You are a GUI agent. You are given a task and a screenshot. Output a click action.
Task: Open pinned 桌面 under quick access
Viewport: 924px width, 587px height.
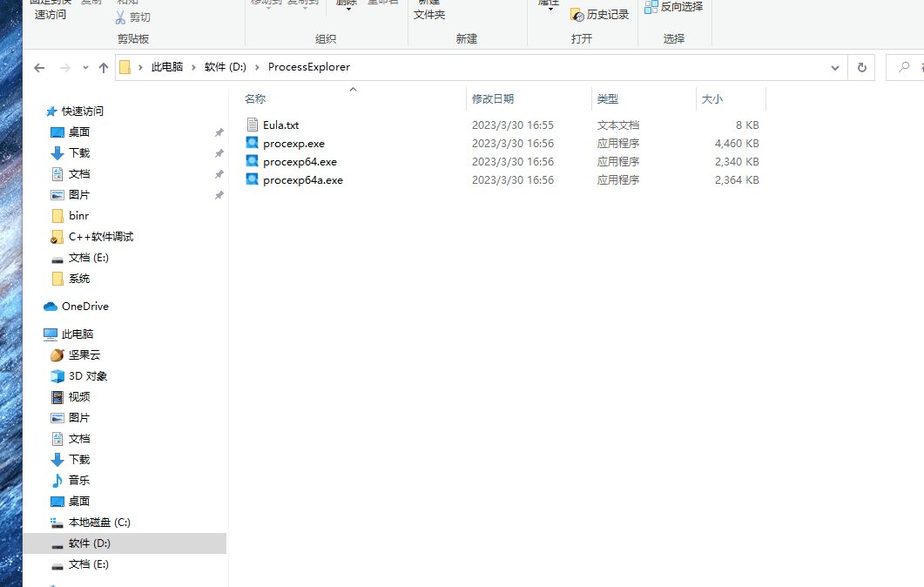pyautogui.click(x=79, y=132)
